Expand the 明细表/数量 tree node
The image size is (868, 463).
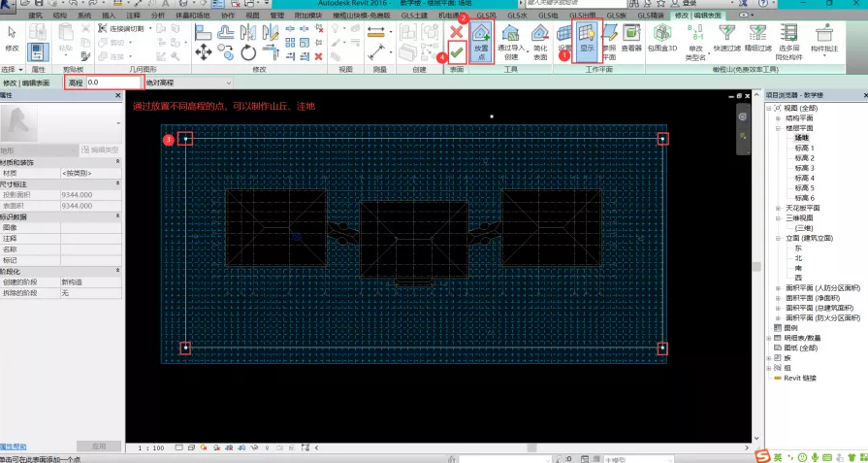tap(770, 338)
